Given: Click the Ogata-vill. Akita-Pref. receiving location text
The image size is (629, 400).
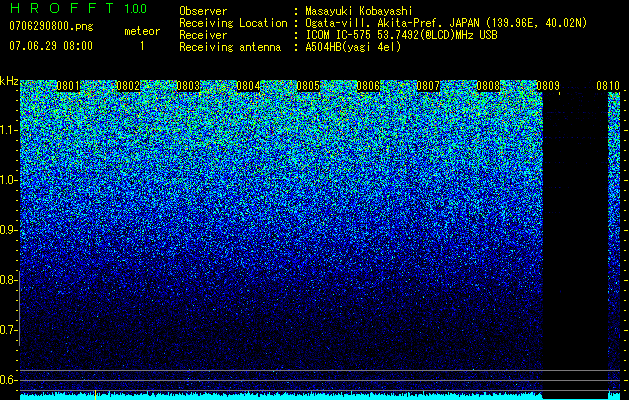Looking at the screenshot, I should [x=446, y=23].
